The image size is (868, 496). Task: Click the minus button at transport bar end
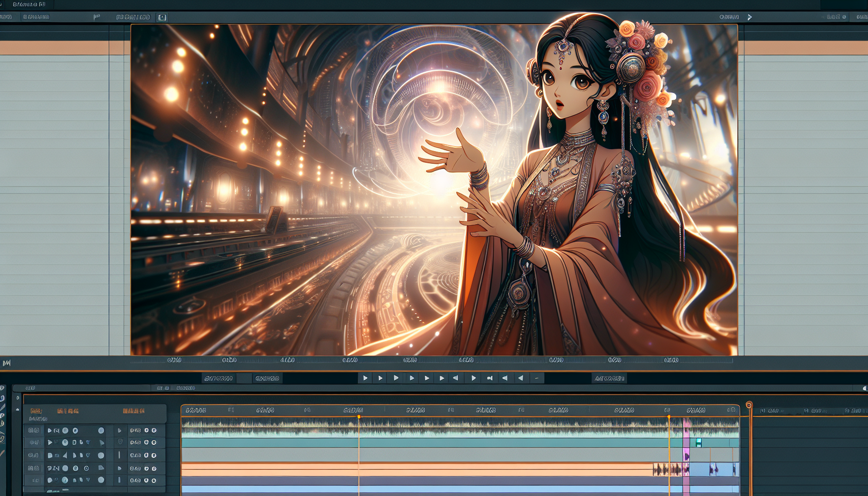537,378
